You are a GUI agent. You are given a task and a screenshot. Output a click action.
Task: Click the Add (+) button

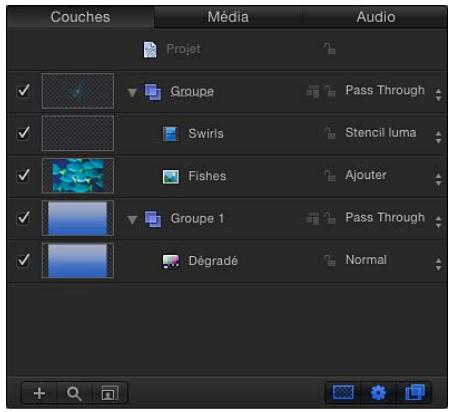(x=39, y=393)
